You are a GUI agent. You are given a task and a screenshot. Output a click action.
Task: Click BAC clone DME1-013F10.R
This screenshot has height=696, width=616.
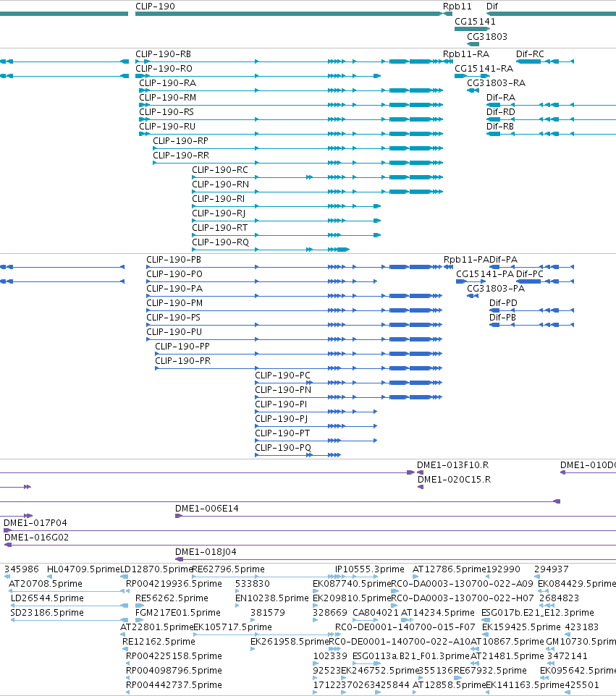tap(452, 464)
